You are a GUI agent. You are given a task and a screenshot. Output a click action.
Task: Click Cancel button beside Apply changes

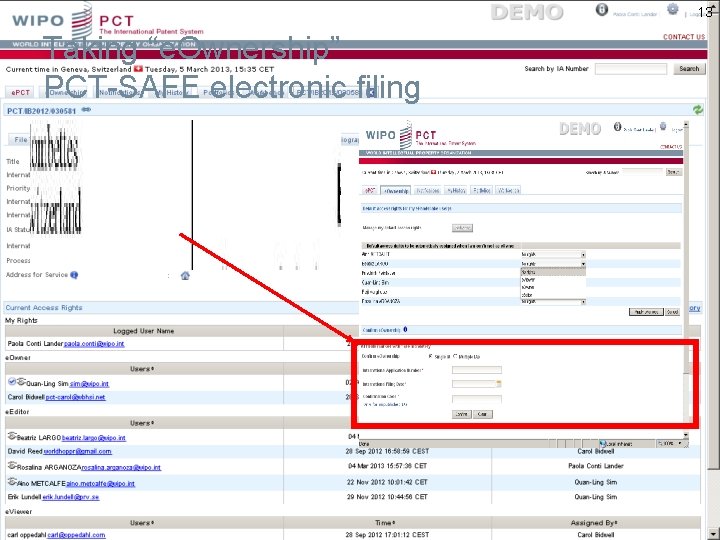[x=672, y=312]
